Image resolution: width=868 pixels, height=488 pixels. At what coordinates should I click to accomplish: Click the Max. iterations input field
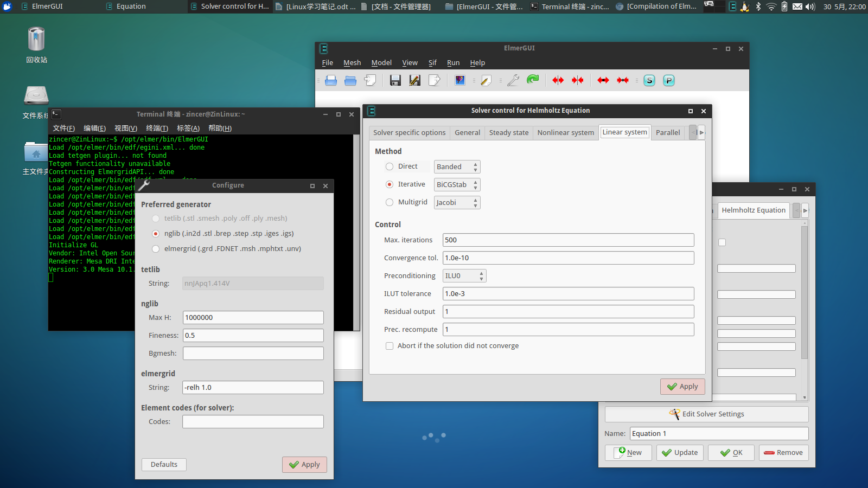click(x=569, y=240)
